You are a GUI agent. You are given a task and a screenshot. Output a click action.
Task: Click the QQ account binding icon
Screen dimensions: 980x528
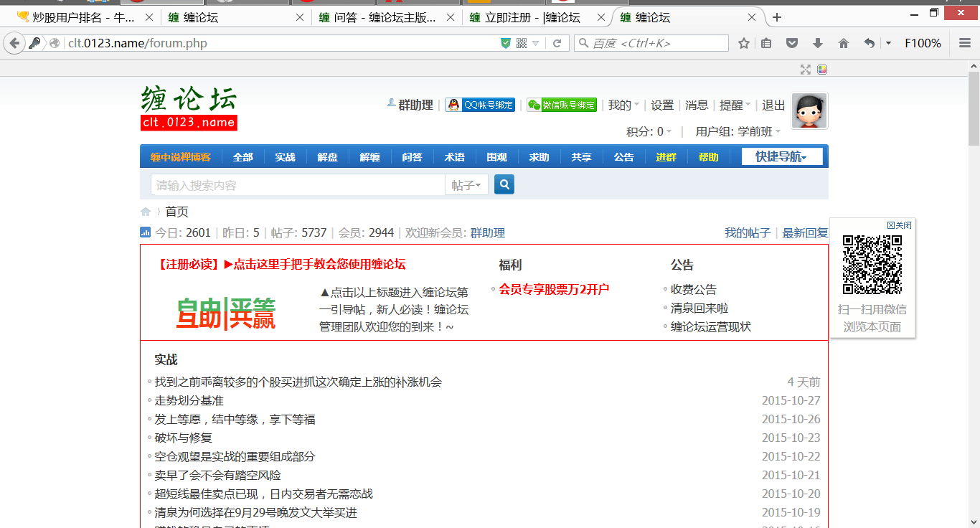(x=480, y=105)
